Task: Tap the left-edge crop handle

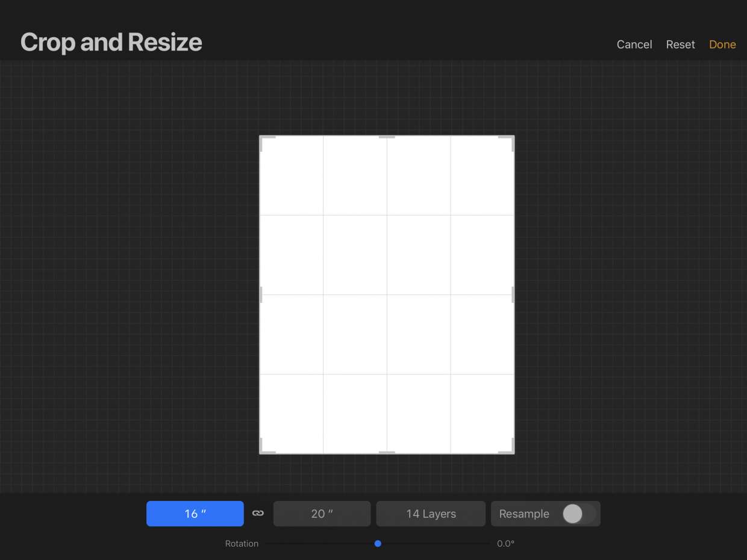Action: pos(261,294)
